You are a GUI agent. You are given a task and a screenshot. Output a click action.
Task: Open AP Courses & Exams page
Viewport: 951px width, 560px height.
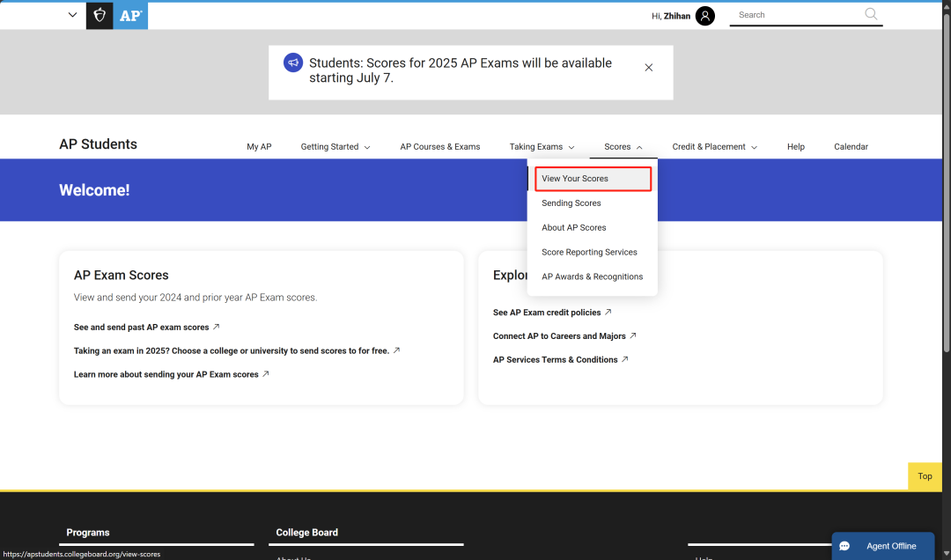pyautogui.click(x=439, y=147)
